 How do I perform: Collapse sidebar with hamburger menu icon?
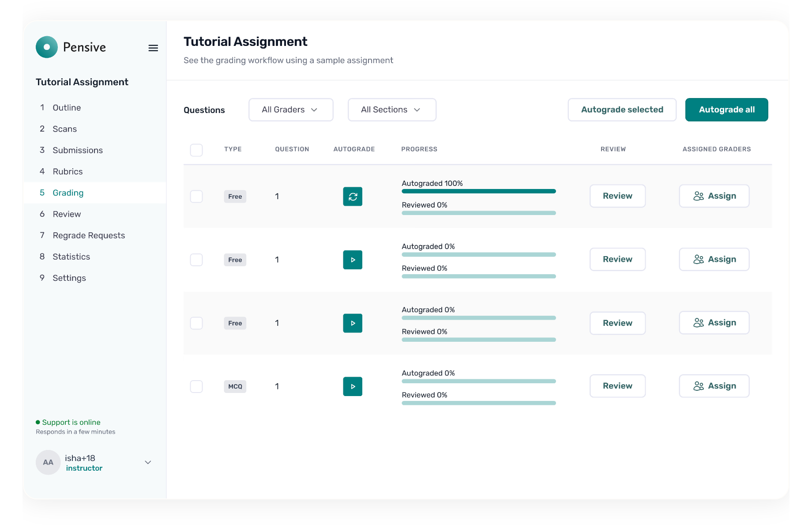[153, 48]
